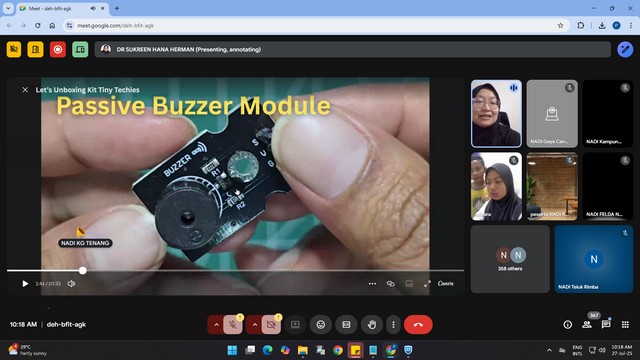The height and width of the screenshot is (360, 640).
Task: Click the red leave call button
Action: pyautogui.click(x=418, y=324)
